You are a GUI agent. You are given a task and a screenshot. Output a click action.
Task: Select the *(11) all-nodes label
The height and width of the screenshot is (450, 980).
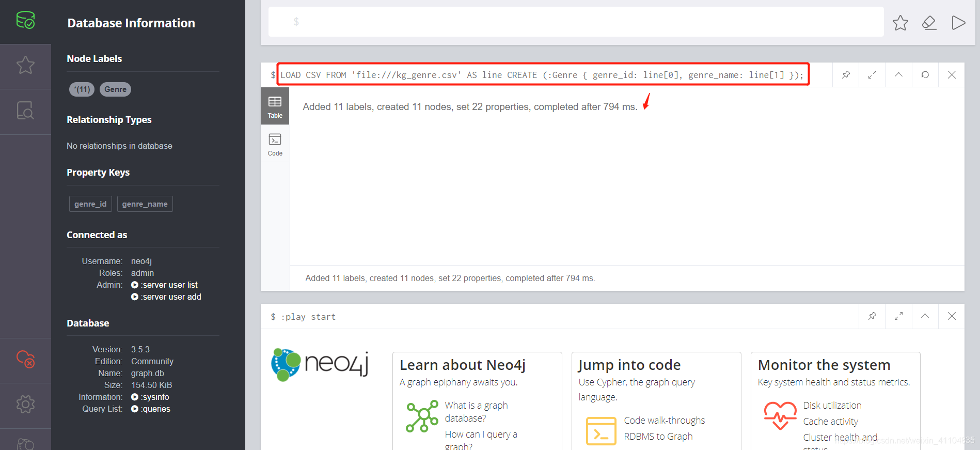82,89
